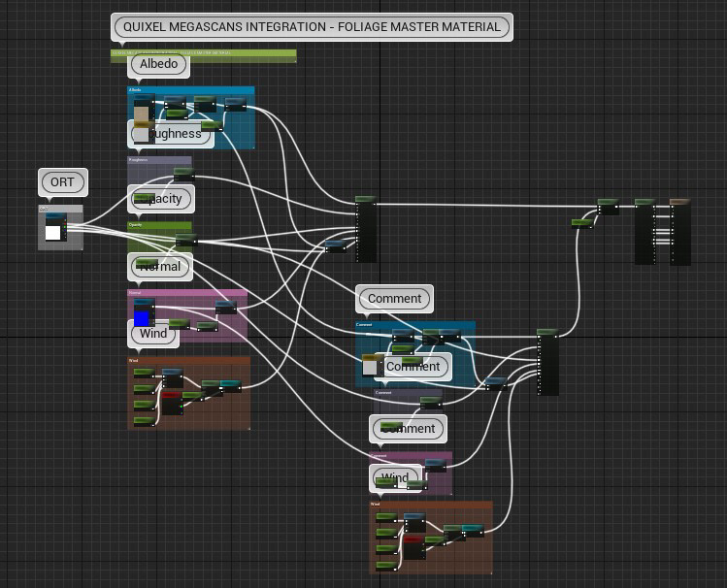Click the Opacity comment bubble
Screen dimensions: 727x588
161,199
